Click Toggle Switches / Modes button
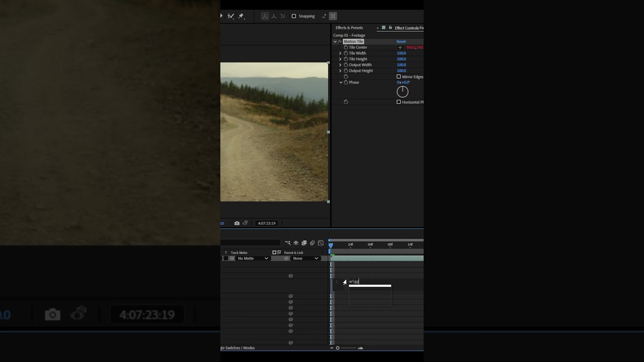 click(x=238, y=348)
